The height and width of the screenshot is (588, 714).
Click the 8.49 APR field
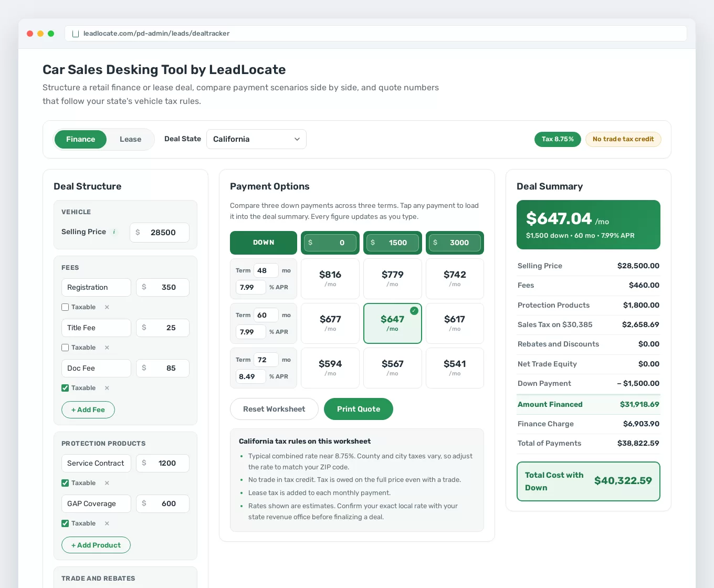[x=250, y=376]
